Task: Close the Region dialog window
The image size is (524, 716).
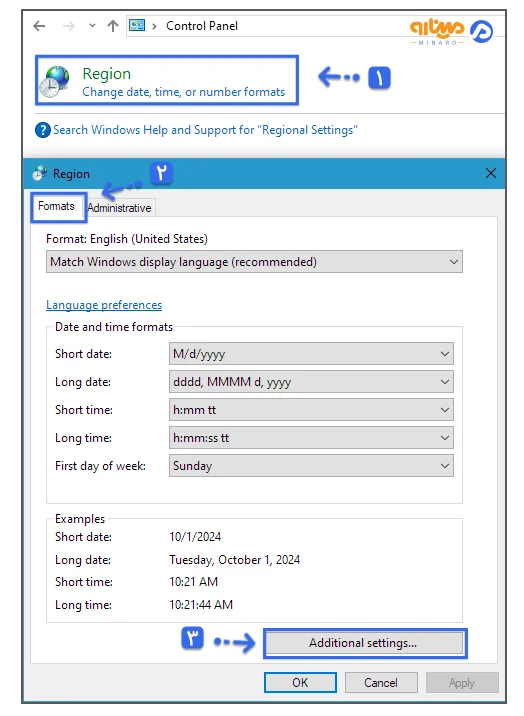Action: (x=491, y=173)
